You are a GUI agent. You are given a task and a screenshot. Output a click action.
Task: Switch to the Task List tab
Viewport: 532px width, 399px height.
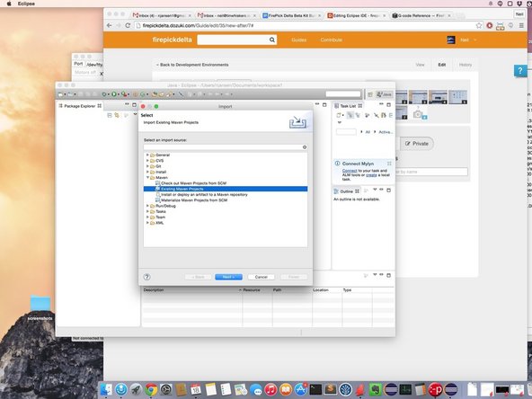click(348, 106)
